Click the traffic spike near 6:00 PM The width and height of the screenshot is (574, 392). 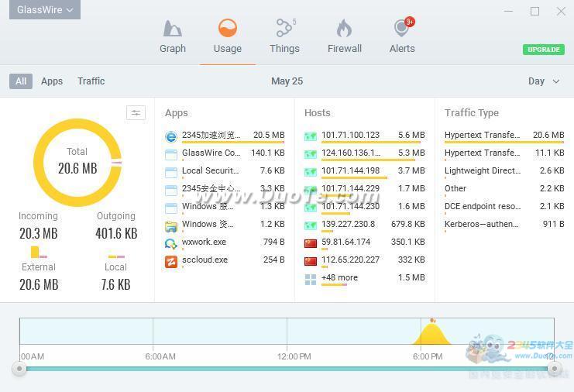432,333
